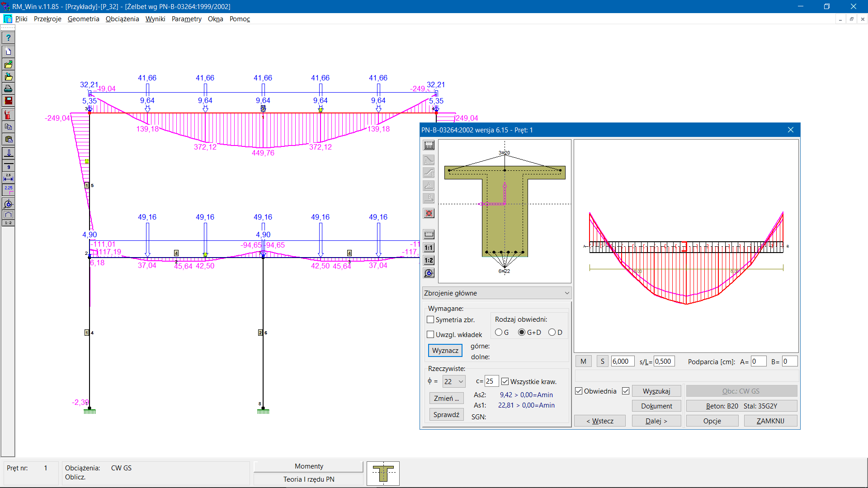
Task: Toggle the Symetria zbr. checkbox
Action: pyautogui.click(x=430, y=319)
